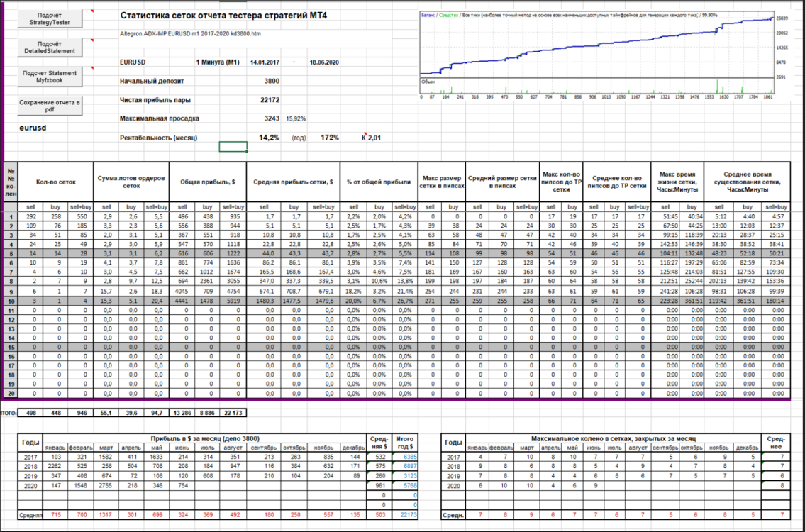Viewport: 805px width, 532px height.
Task: Select the empty highlighted cell under 14,2%
Action: 233,147
